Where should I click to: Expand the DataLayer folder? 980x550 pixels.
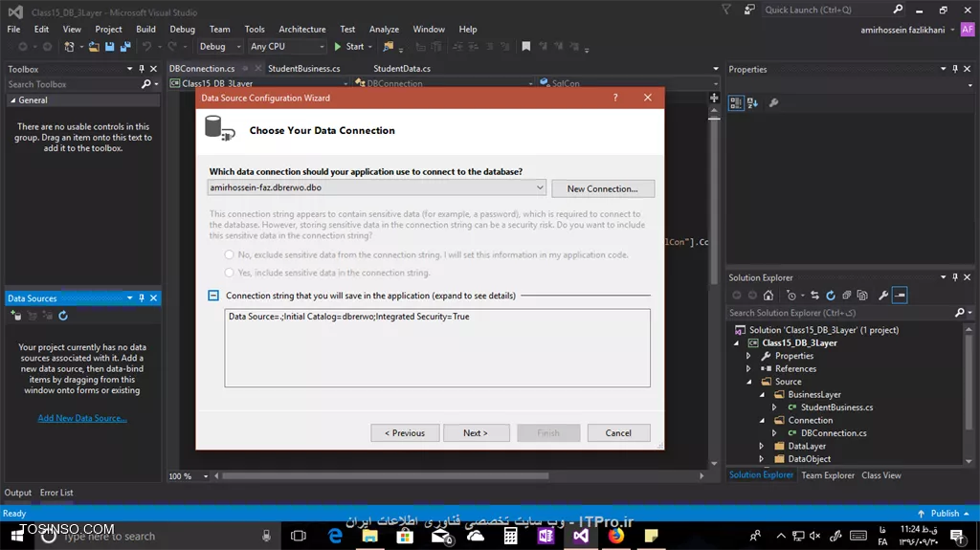point(761,447)
